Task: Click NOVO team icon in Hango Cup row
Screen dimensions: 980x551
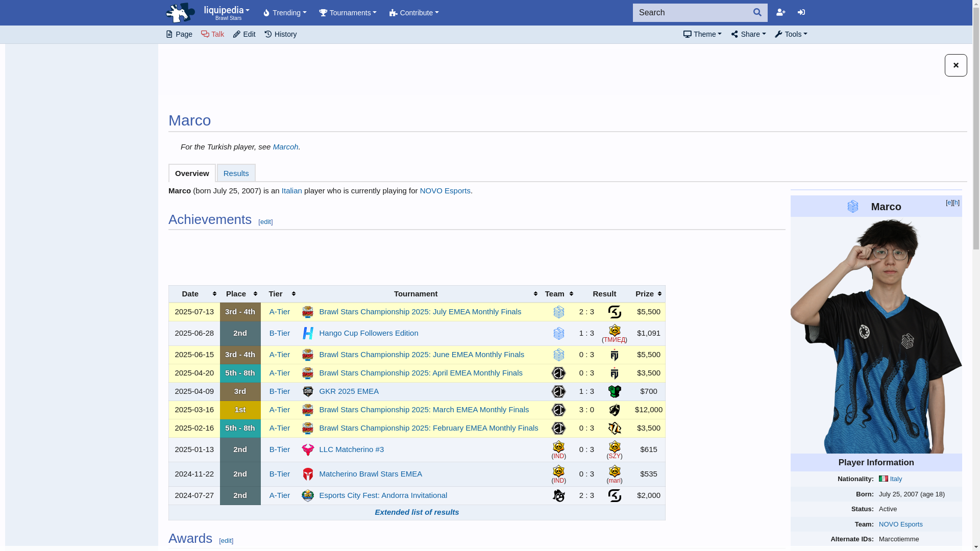Action: point(559,333)
